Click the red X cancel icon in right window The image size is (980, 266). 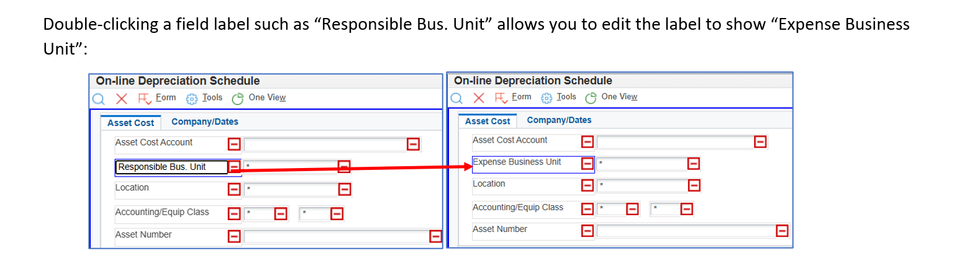coord(479,98)
